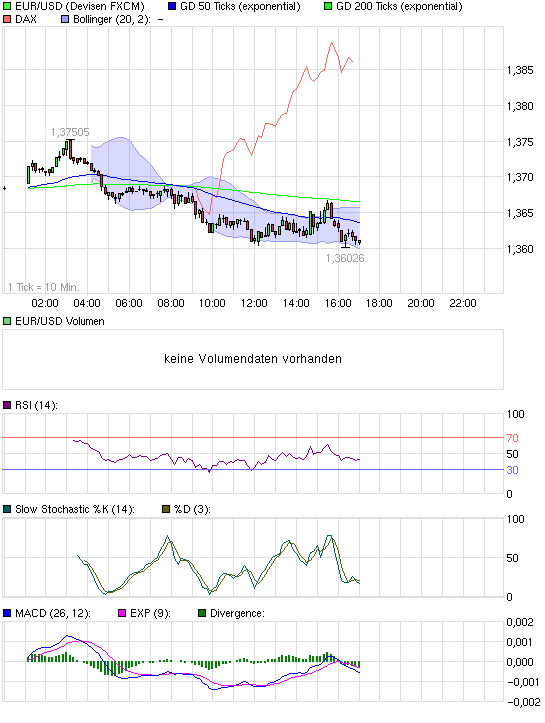
Task: Click the 1,380 price axis label
Action: (x=520, y=106)
